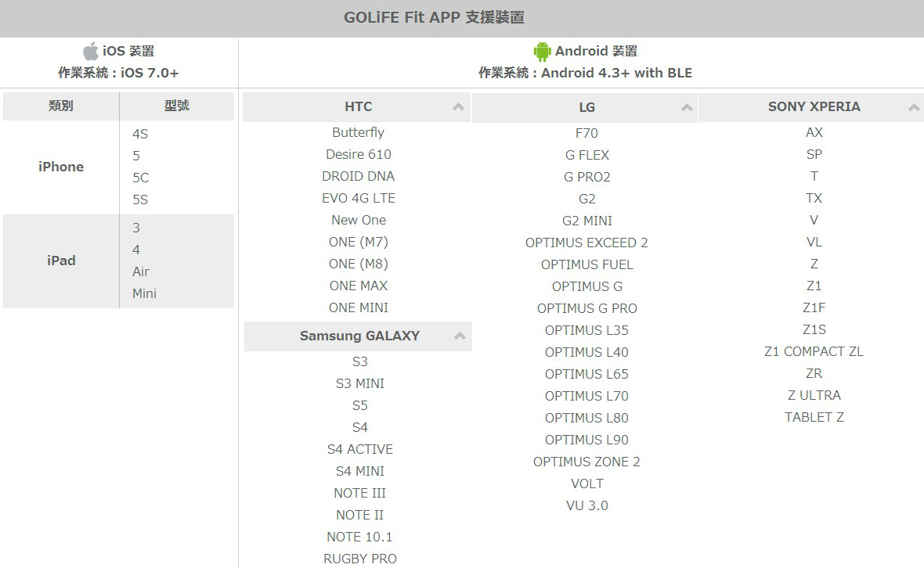924x568 pixels.
Task: Click the 型號 column header
Action: click(x=177, y=106)
